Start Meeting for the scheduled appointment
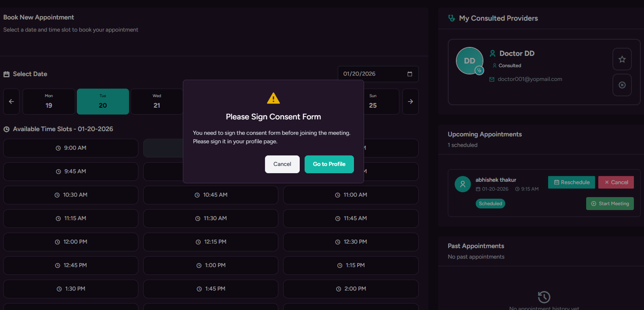Image resolution: width=644 pixels, height=310 pixels. (x=610, y=204)
